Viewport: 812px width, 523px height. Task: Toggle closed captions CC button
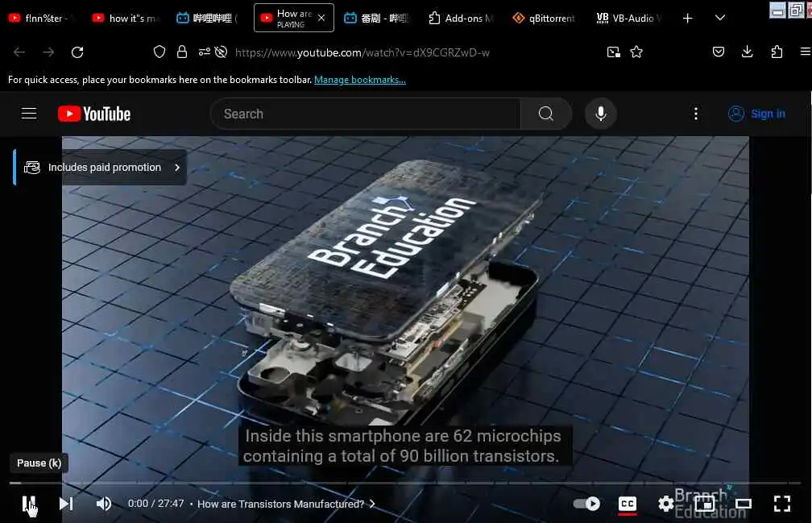627,504
